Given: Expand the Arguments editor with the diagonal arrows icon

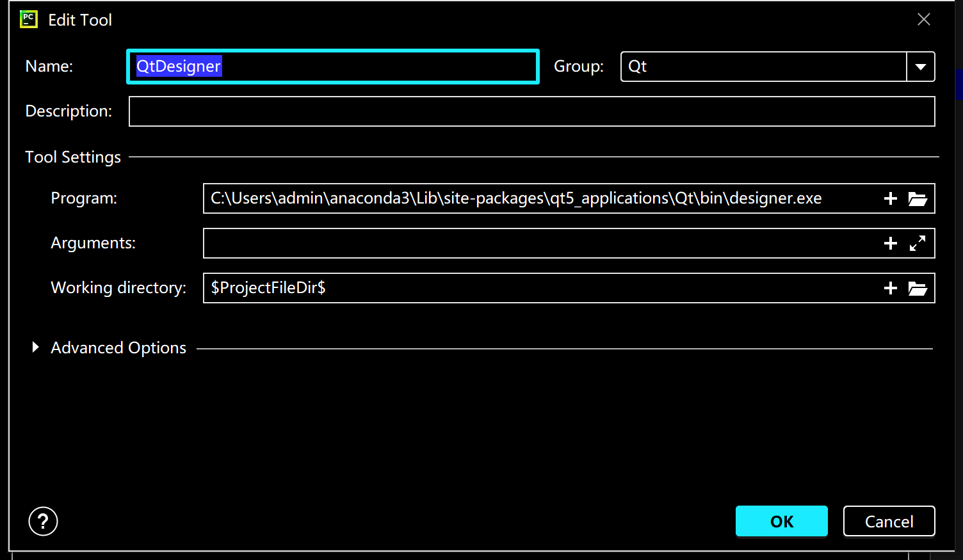Looking at the screenshot, I should (918, 243).
